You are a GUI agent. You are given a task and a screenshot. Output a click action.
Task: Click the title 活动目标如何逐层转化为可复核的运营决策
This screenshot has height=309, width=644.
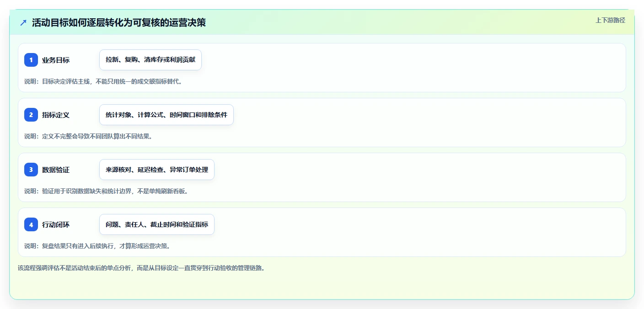coord(119,23)
